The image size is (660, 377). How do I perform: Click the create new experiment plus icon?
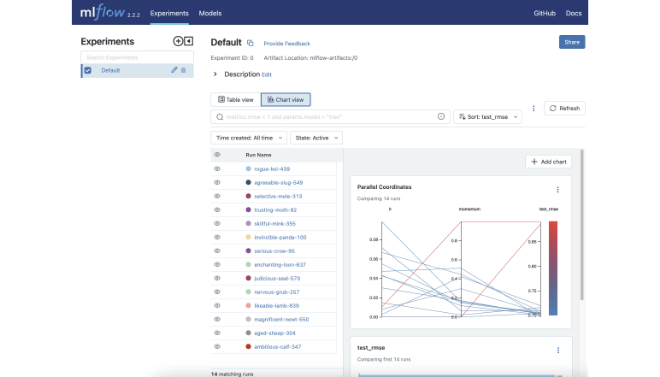click(178, 41)
